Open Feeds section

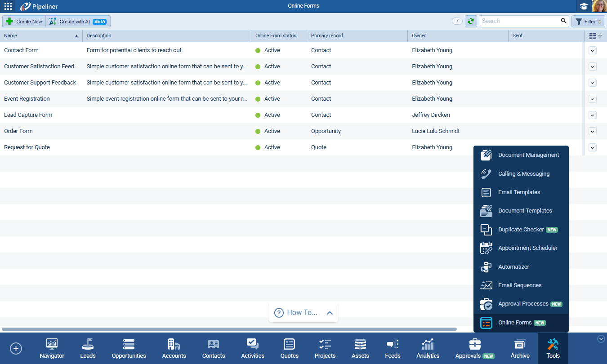pyautogui.click(x=393, y=349)
